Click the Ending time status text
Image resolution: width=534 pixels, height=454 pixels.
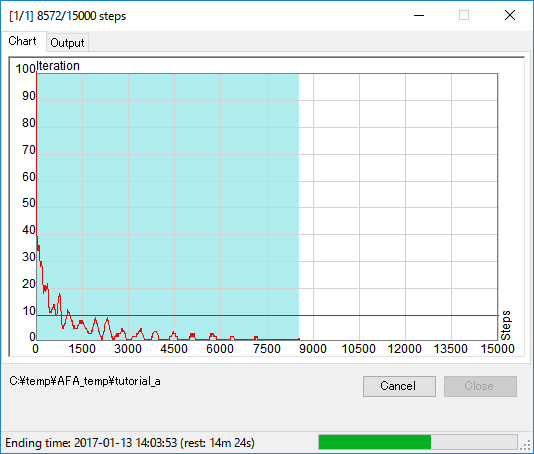[130, 443]
